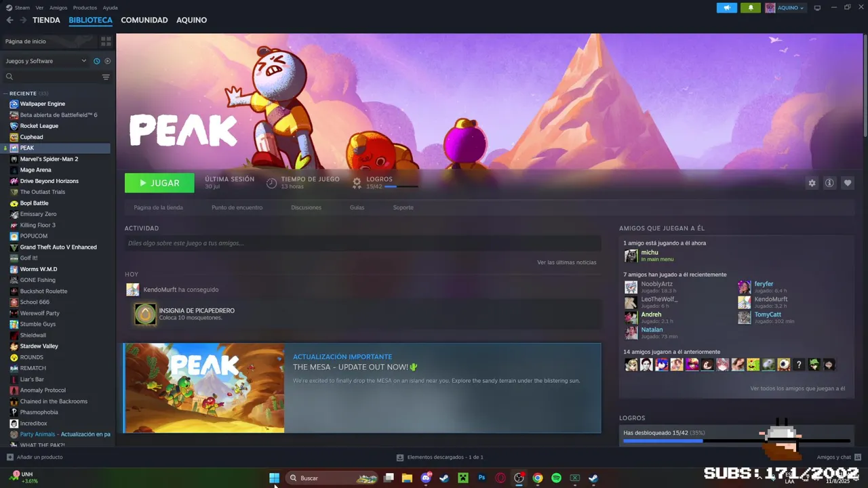Image resolution: width=868 pixels, height=488 pixels.
Task: Open the Discusiones link
Action: tap(307, 207)
